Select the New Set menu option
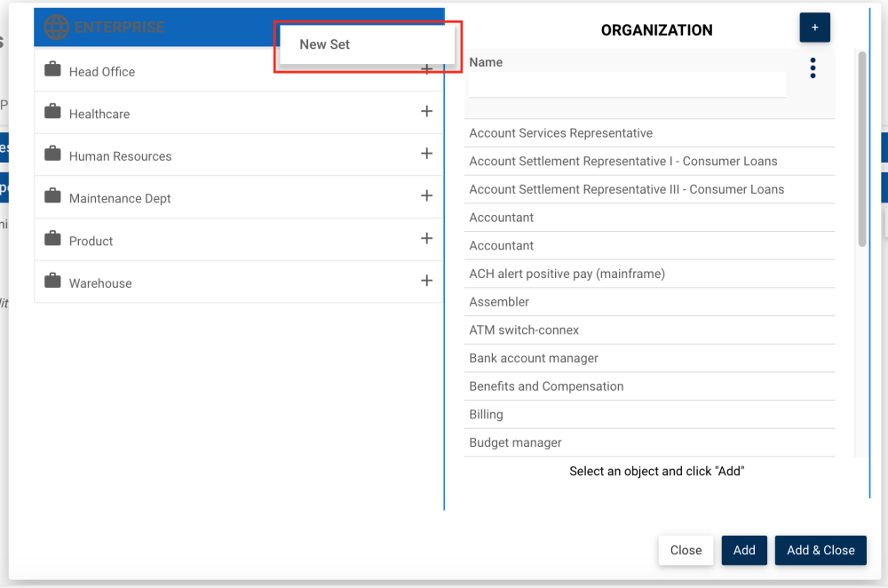 point(325,44)
